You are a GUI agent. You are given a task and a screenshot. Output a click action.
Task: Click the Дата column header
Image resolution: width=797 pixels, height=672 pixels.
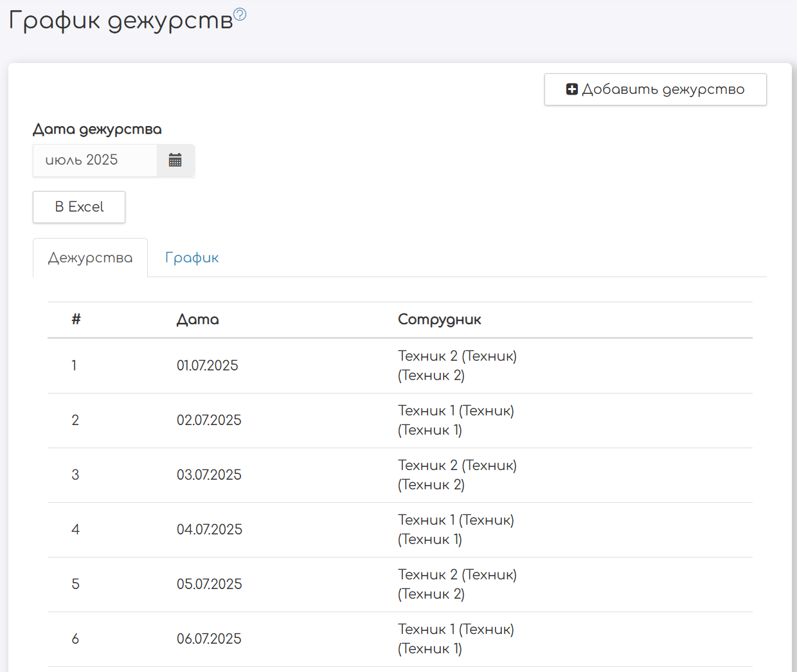pos(197,320)
